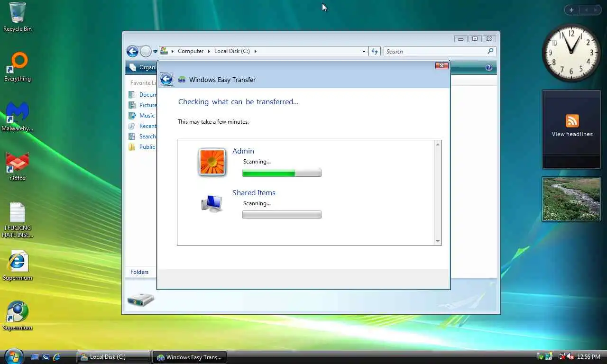The image size is (607, 364).
Task: Open the address bar history dropdown
Action: pyautogui.click(x=364, y=51)
